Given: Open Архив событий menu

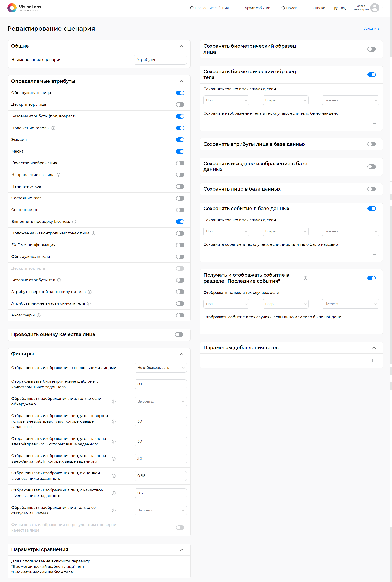Looking at the screenshot, I should [x=255, y=8].
